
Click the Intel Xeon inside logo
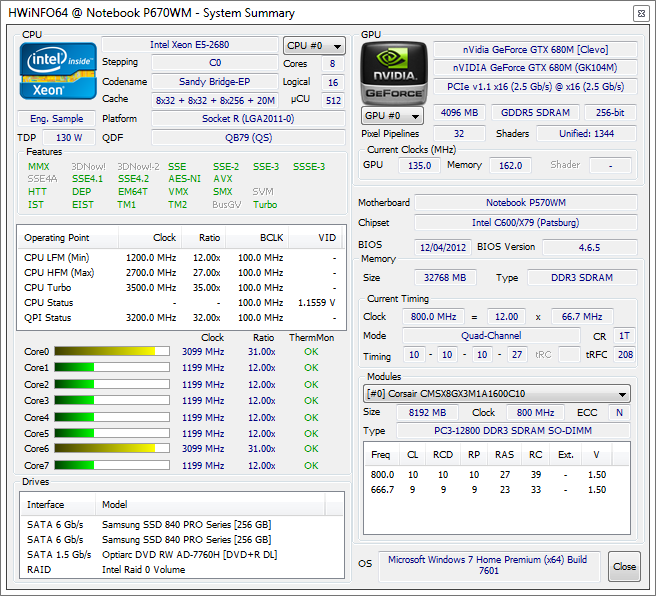pyautogui.click(x=58, y=71)
